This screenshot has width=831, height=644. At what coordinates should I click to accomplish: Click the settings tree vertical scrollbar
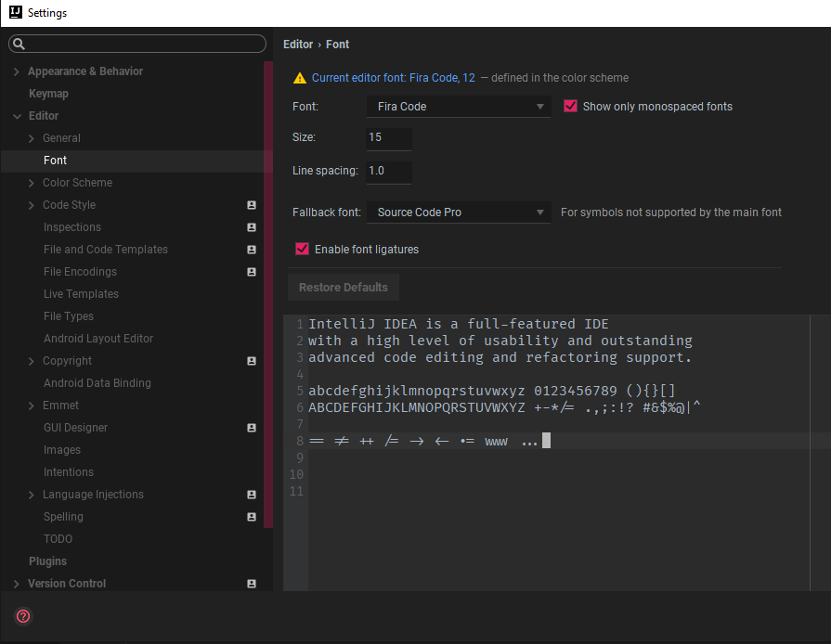pos(268,294)
